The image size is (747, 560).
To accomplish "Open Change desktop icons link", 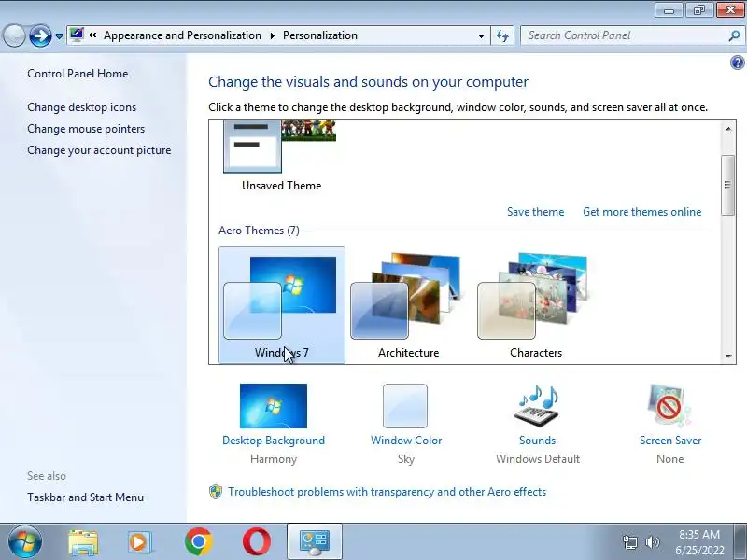I will 81,107.
